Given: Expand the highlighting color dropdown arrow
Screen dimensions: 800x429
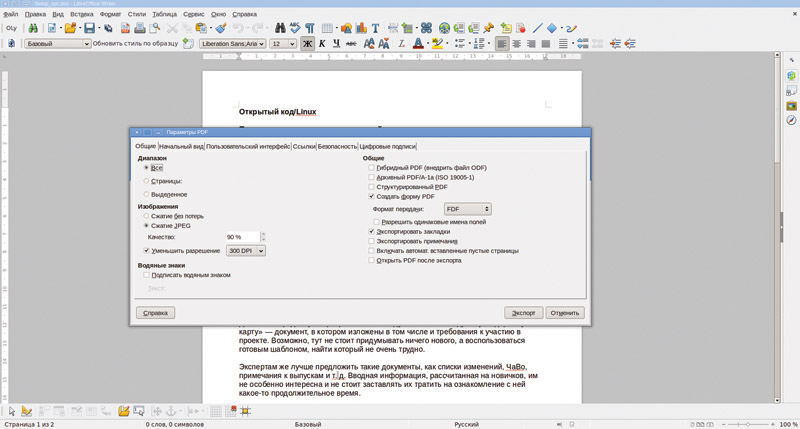Looking at the screenshot, I should (447, 44).
